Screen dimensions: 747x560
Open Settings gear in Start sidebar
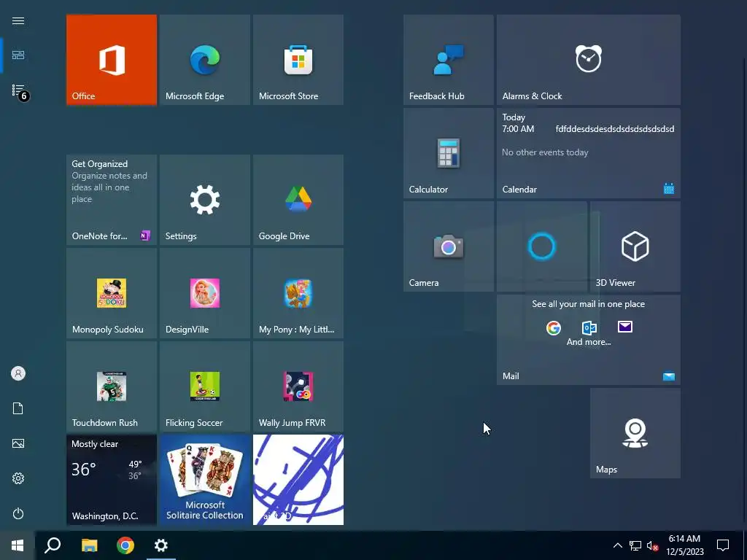pyautogui.click(x=18, y=478)
